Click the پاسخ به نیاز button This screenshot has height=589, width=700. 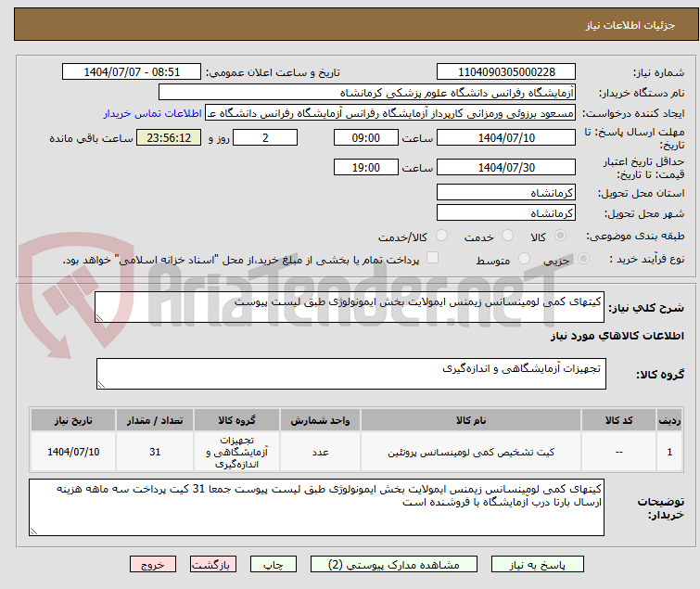[538, 565]
